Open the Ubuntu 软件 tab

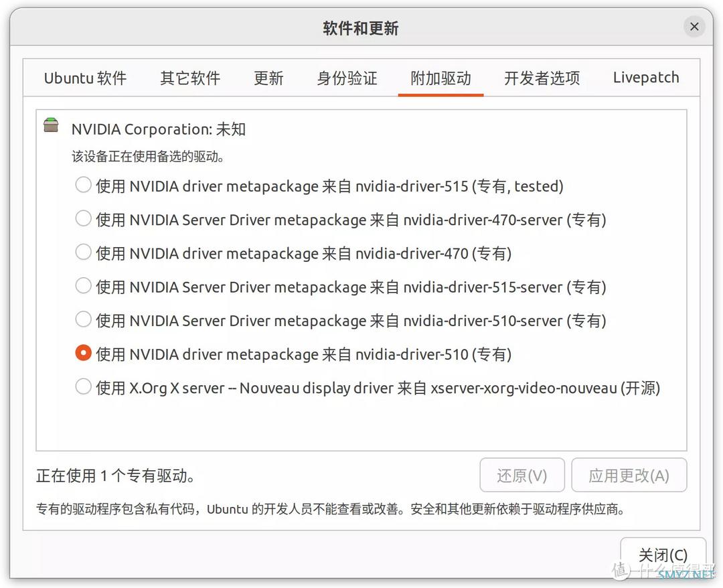coord(85,78)
